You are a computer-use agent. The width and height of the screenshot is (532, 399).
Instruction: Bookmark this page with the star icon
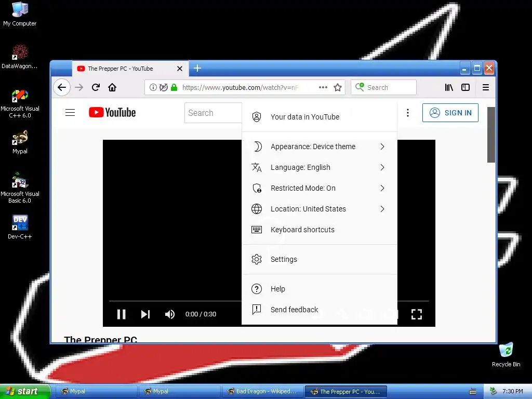(338, 87)
